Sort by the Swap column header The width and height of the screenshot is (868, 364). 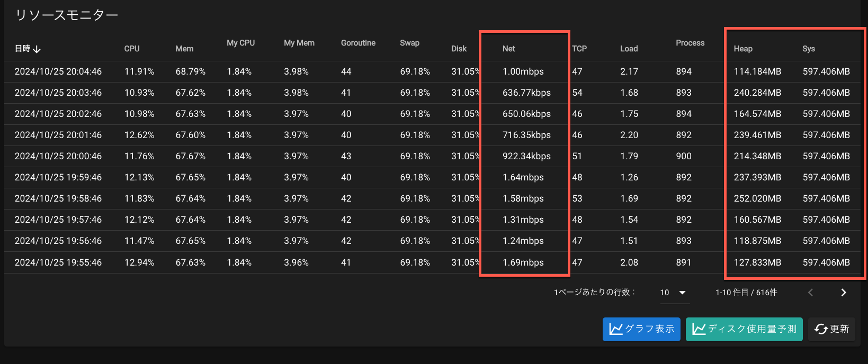409,43
